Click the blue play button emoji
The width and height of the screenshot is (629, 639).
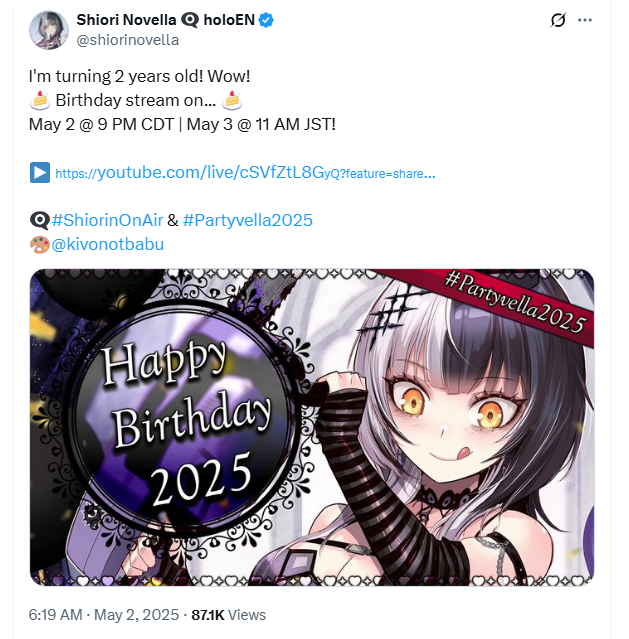pos(40,172)
